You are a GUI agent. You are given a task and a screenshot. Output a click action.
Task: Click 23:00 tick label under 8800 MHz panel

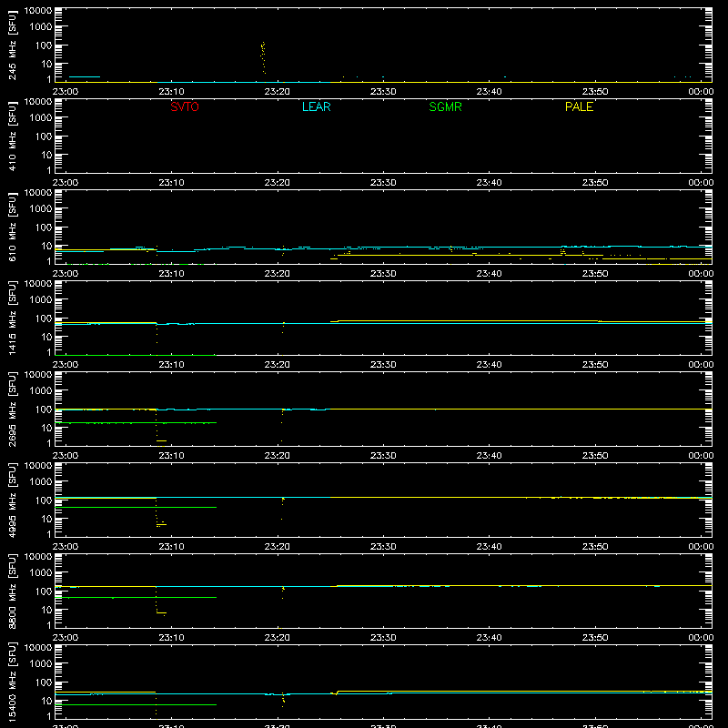coord(65,638)
